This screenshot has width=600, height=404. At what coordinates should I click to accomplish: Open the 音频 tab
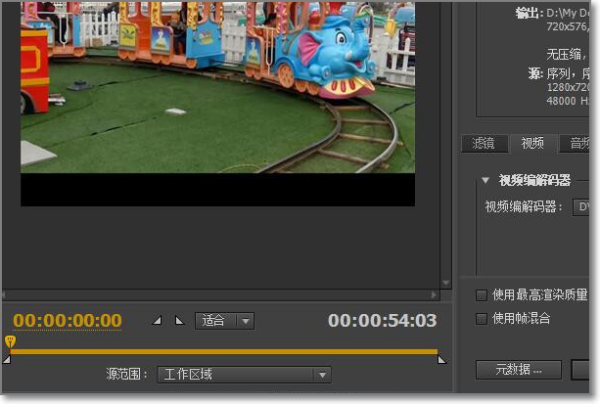pyautogui.click(x=577, y=143)
